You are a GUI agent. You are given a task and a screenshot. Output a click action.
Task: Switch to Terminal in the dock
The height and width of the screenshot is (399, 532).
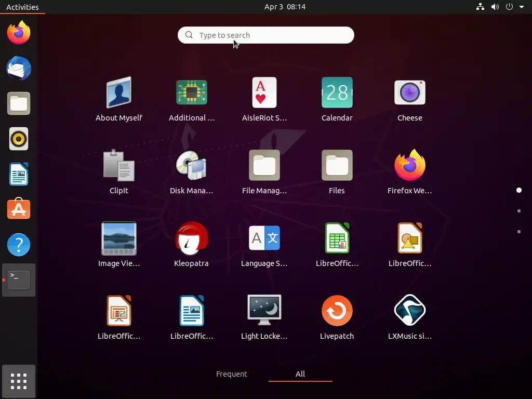tap(19, 280)
